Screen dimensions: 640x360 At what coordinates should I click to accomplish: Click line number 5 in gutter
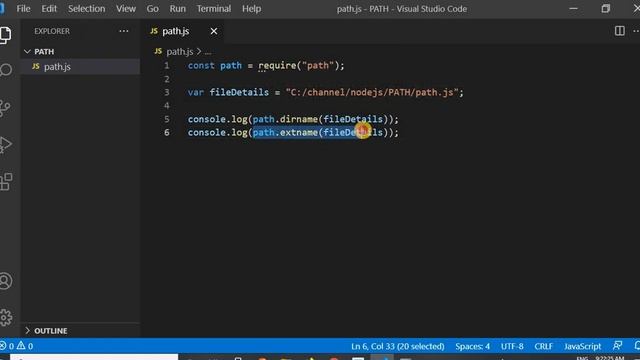click(x=167, y=119)
